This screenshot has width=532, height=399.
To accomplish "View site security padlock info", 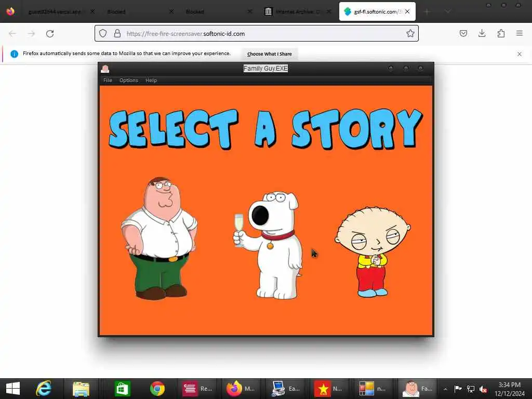I will 117,33.
